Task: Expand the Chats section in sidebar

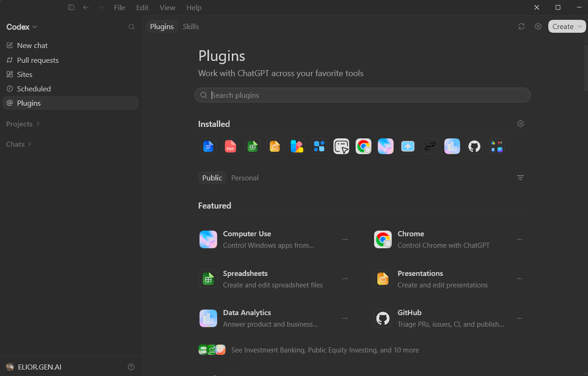Action: coord(19,144)
